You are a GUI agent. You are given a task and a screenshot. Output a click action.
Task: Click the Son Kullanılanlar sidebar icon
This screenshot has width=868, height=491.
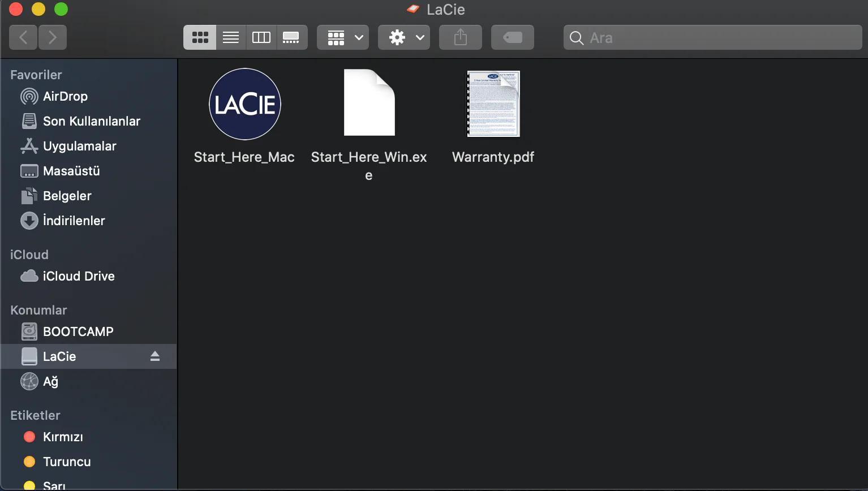[29, 121]
